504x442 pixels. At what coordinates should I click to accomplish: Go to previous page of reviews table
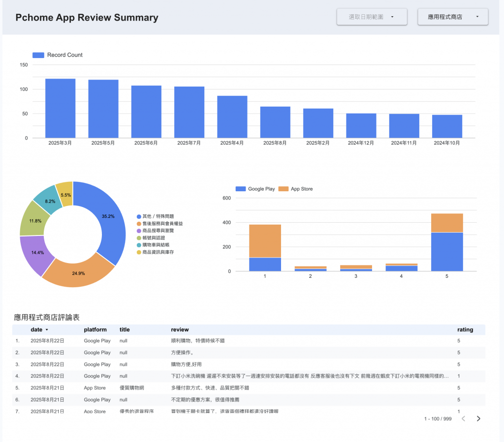pos(464,418)
